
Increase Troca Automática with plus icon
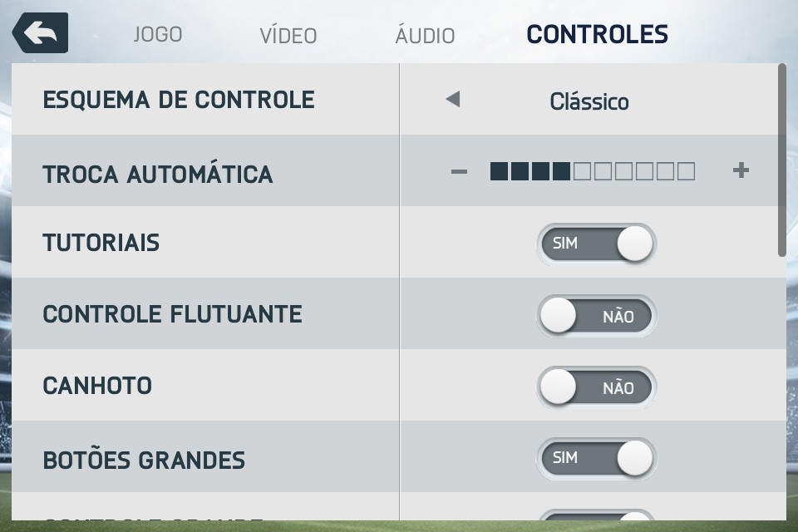click(x=741, y=171)
